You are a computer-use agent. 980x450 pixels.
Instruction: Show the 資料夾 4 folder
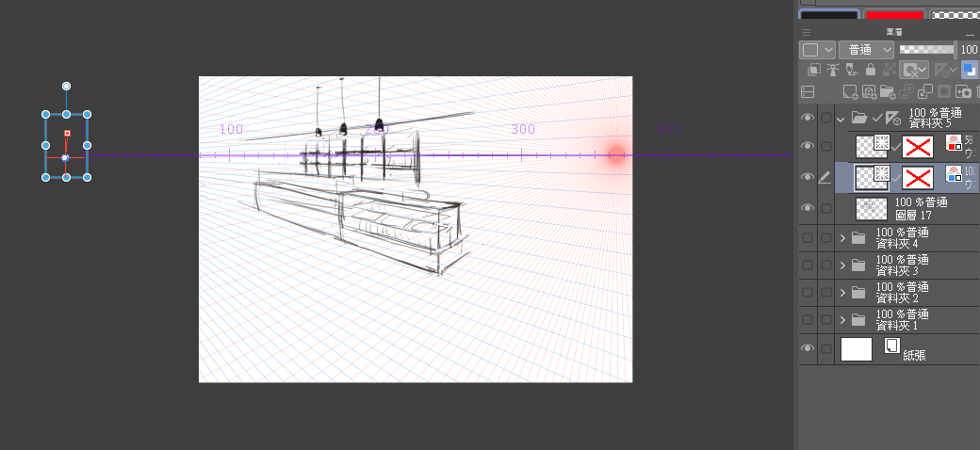(808, 238)
